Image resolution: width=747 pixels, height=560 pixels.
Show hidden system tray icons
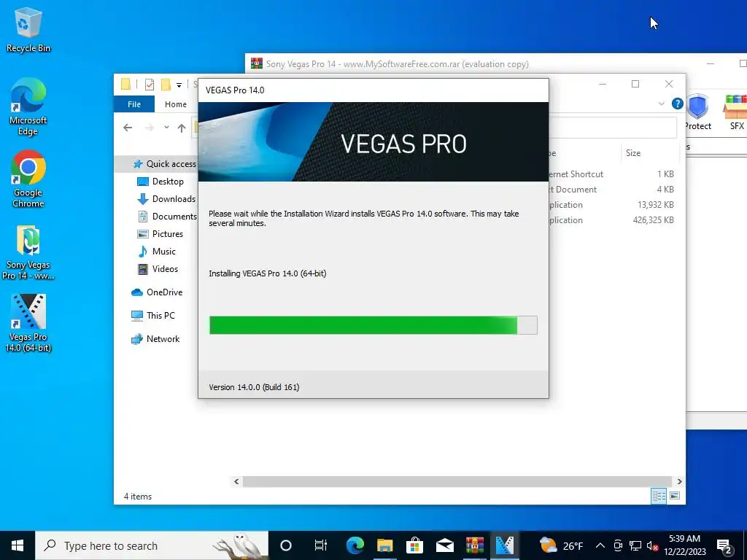600,545
